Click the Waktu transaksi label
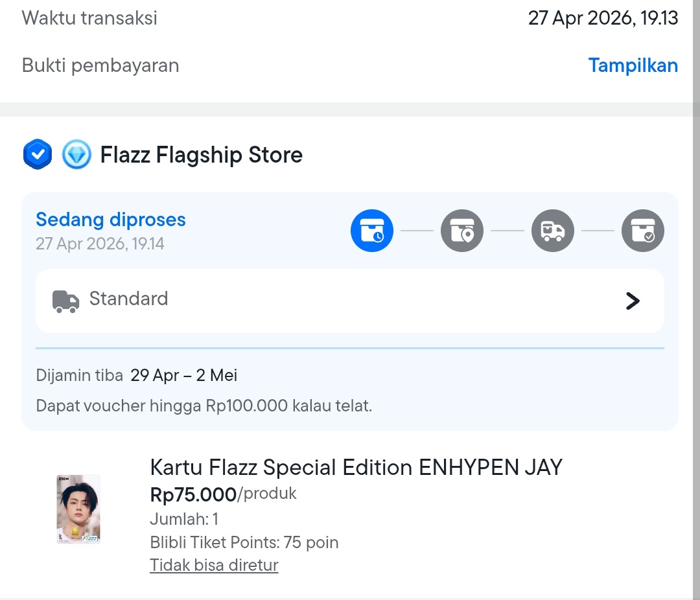The height and width of the screenshot is (600, 700). [89, 18]
